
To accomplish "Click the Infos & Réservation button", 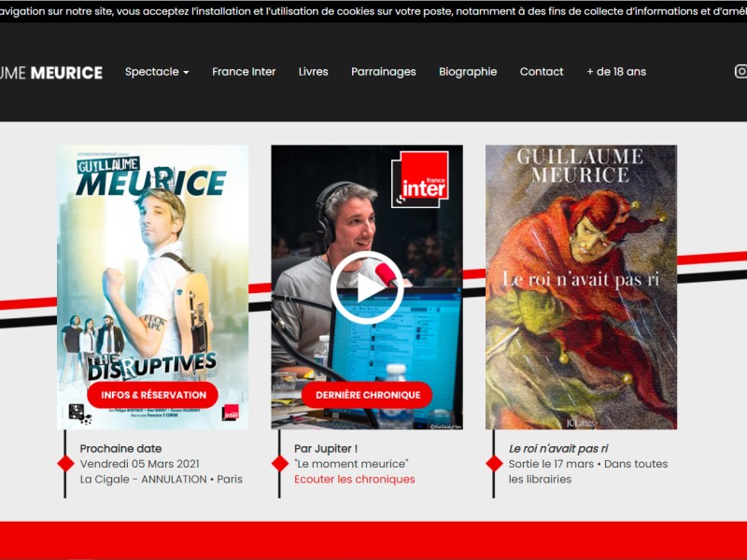I will [152, 395].
